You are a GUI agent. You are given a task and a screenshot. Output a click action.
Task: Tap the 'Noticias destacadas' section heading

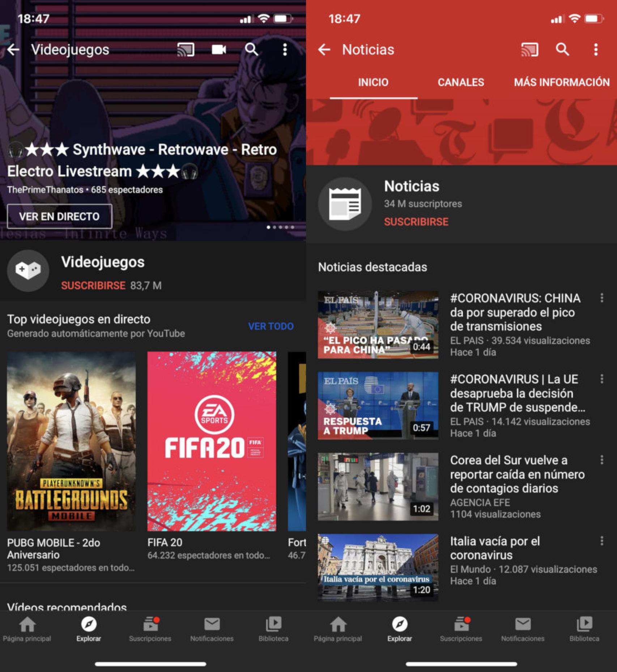tap(373, 267)
